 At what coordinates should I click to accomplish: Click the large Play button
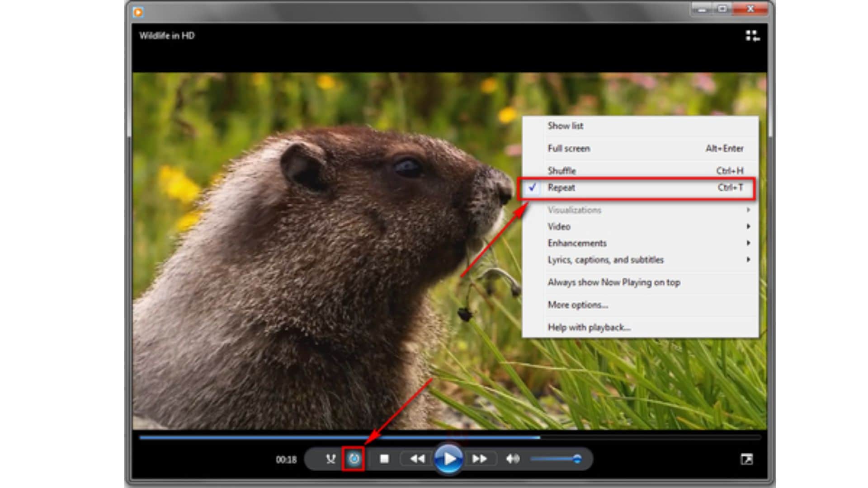[448, 459]
